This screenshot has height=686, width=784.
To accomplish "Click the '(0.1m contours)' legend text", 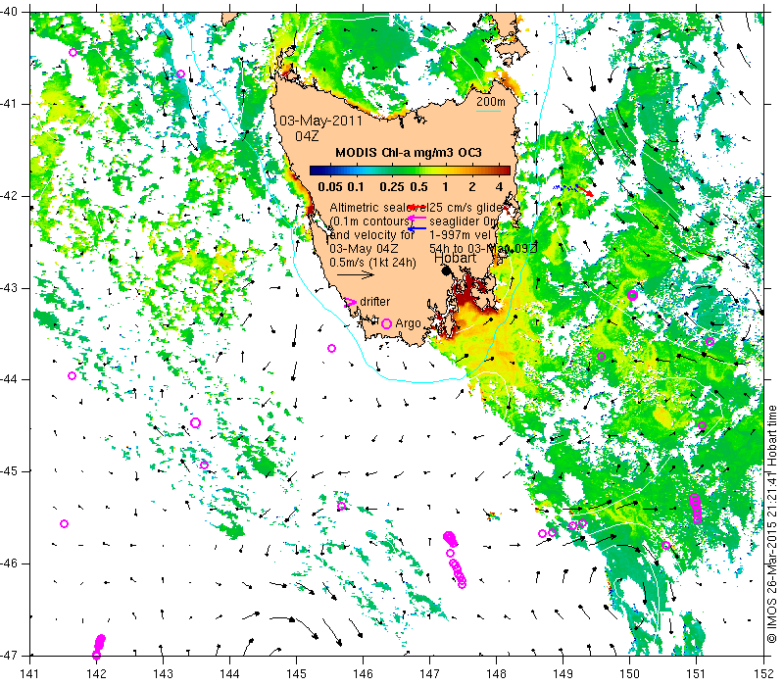I will click(371, 221).
